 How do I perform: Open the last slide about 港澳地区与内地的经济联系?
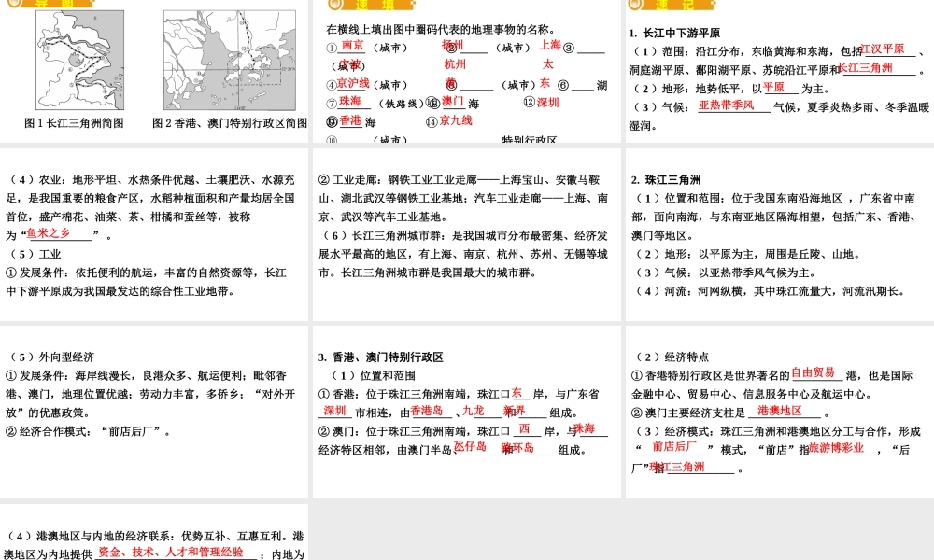point(154,531)
